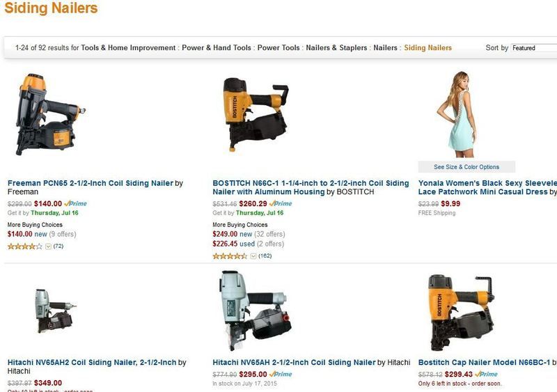Image resolution: width=557 pixels, height=392 pixels.
Task: Click the Prime badge beside $260.29 price
Action: 281,203
